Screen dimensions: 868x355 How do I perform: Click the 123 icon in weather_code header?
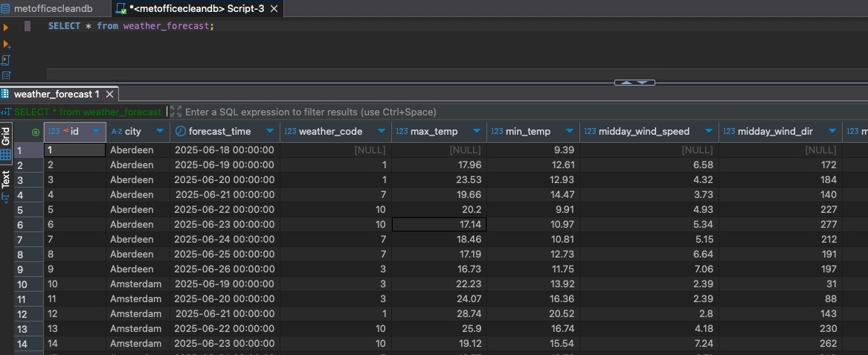290,131
